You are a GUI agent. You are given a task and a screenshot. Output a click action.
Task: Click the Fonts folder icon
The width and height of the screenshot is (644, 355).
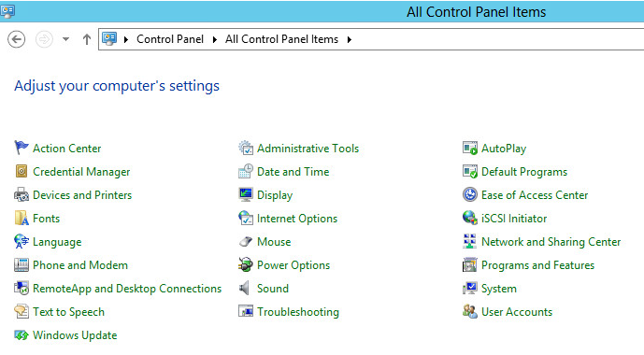tap(21, 218)
